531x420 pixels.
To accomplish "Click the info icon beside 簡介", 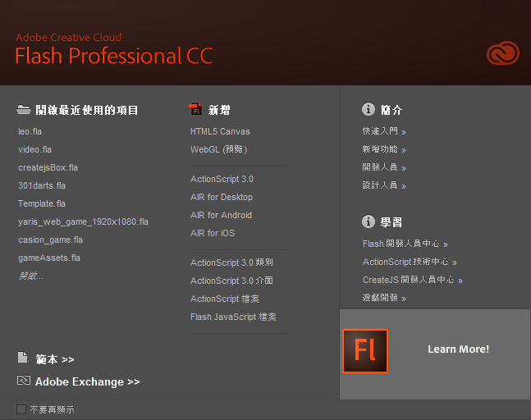I will point(368,109).
